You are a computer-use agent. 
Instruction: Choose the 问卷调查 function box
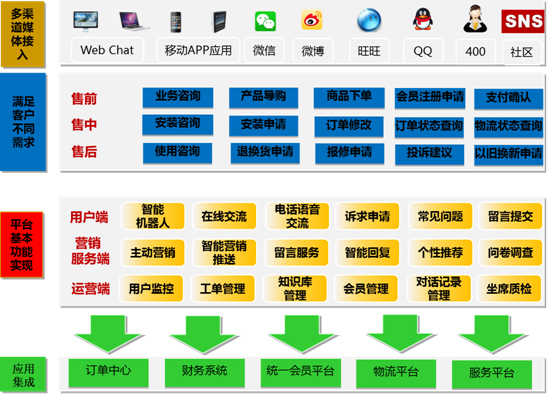(x=510, y=252)
